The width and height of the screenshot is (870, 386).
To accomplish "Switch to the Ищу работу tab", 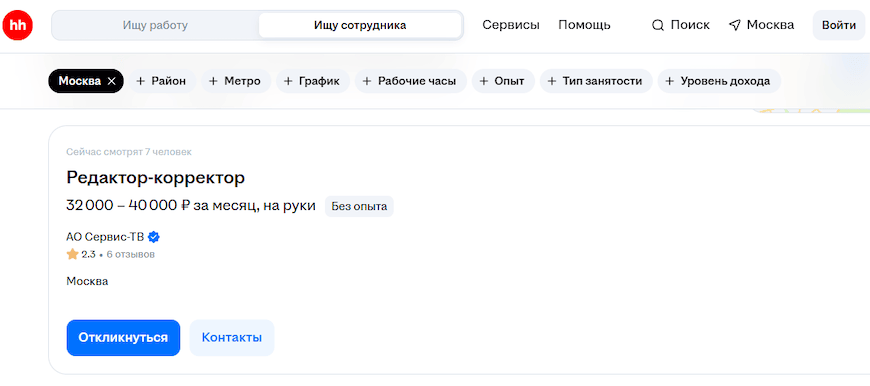I will [x=155, y=26].
